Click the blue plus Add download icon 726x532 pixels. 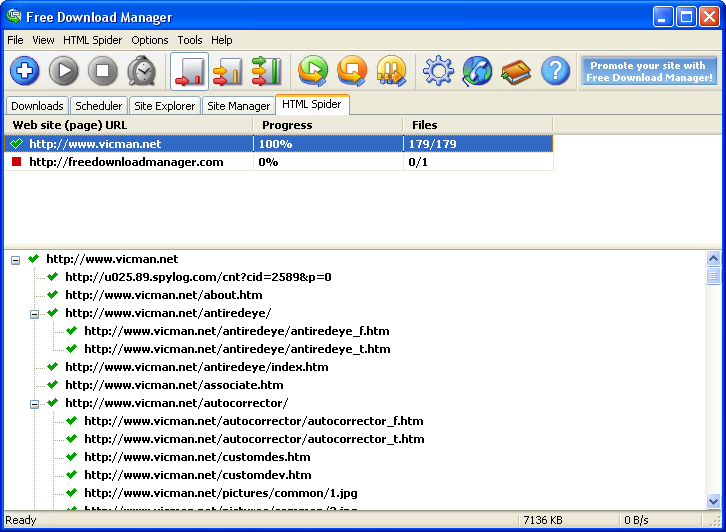pyautogui.click(x=25, y=71)
